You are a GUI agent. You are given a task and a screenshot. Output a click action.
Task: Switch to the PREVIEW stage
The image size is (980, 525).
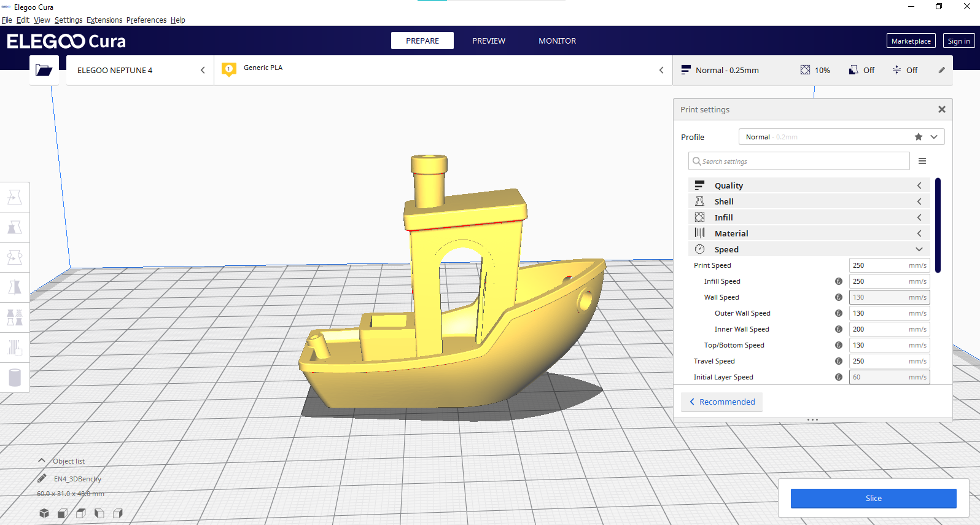(489, 41)
